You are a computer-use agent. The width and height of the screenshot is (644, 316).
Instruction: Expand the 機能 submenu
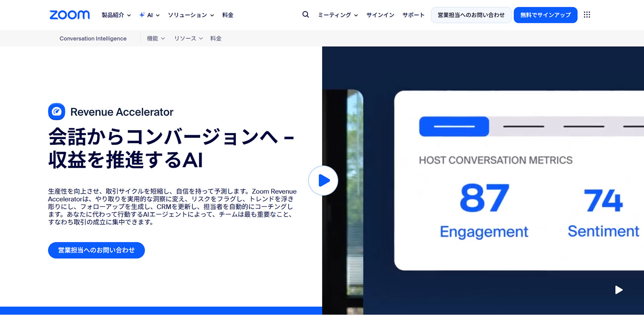click(x=155, y=38)
